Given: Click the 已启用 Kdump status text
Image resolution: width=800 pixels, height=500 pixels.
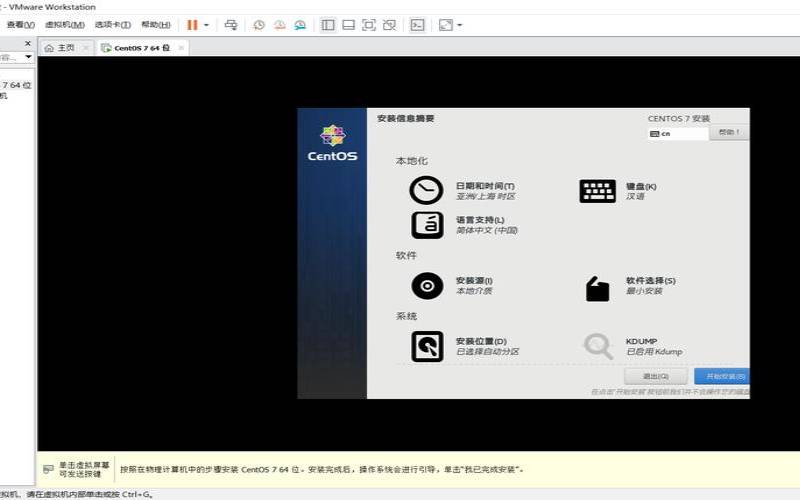Looking at the screenshot, I should (654, 352).
